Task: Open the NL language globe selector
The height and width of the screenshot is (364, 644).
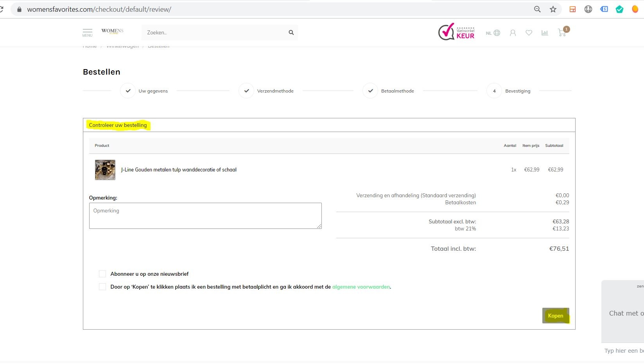Action: (x=493, y=33)
